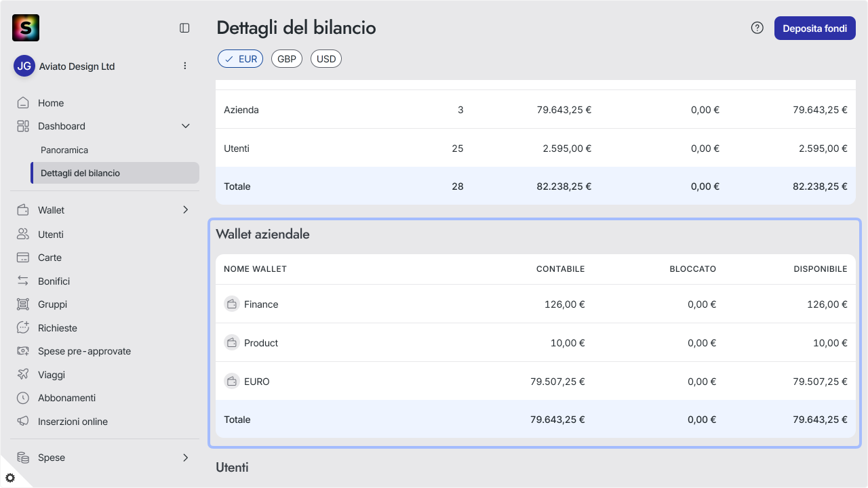The image size is (868, 488).
Task: Click the Carte card icon
Action: (23, 258)
